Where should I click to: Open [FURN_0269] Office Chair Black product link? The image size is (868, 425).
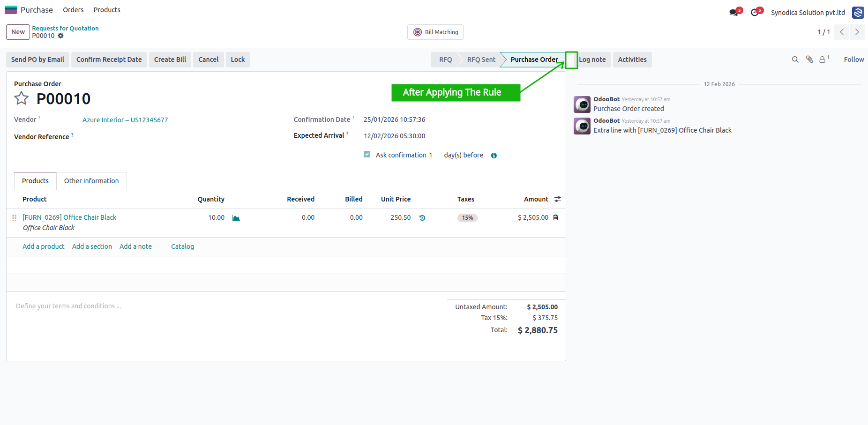point(69,217)
